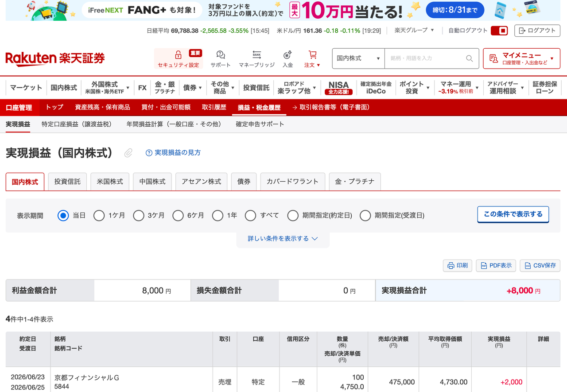Click the 金・銀 プラチナ nav item
Image resolution: width=567 pixels, height=392 pixels.
[x=165, y=88]
